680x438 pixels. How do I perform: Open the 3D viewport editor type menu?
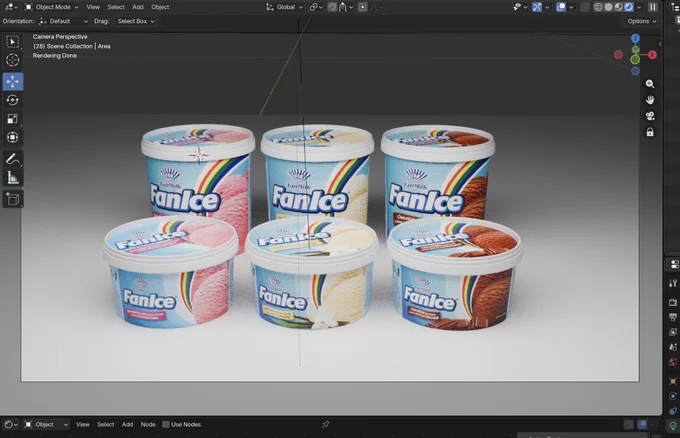tap(10, 7)
